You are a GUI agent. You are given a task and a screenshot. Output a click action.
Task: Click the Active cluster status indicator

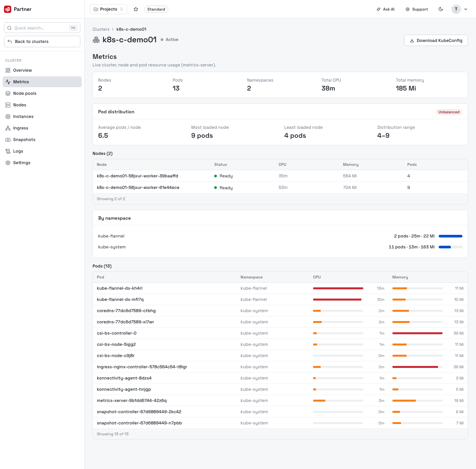[170, 40]
